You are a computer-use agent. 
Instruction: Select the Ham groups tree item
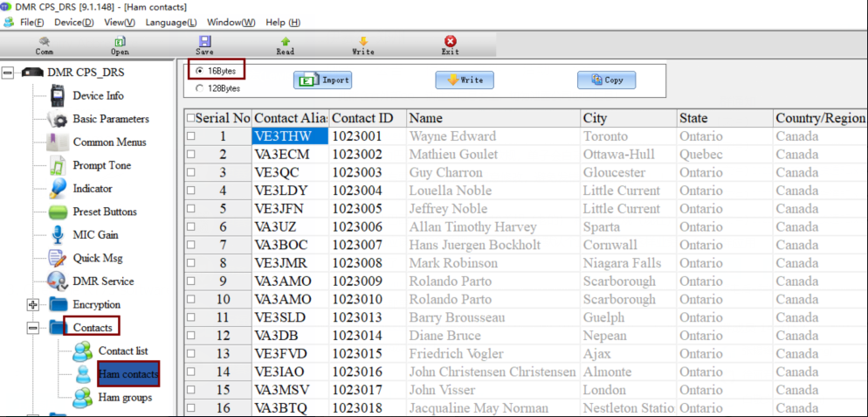click(x=124, y=397)
